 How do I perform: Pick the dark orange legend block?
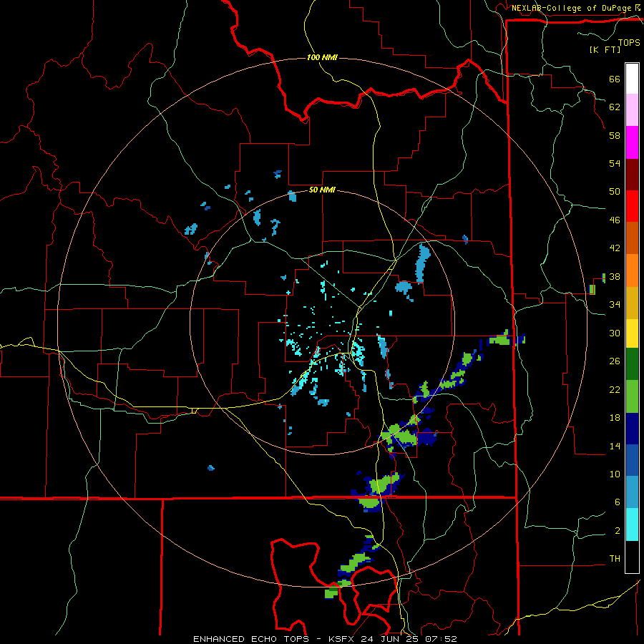point(632,238)
